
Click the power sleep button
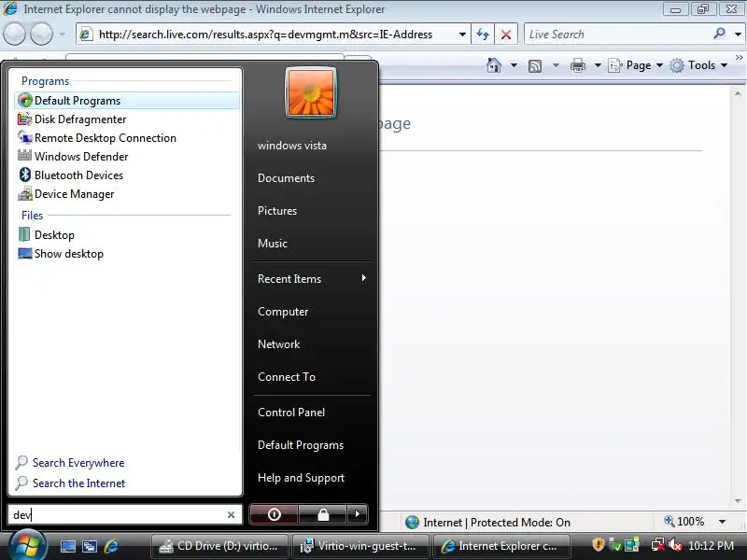[x=274, y=514]
